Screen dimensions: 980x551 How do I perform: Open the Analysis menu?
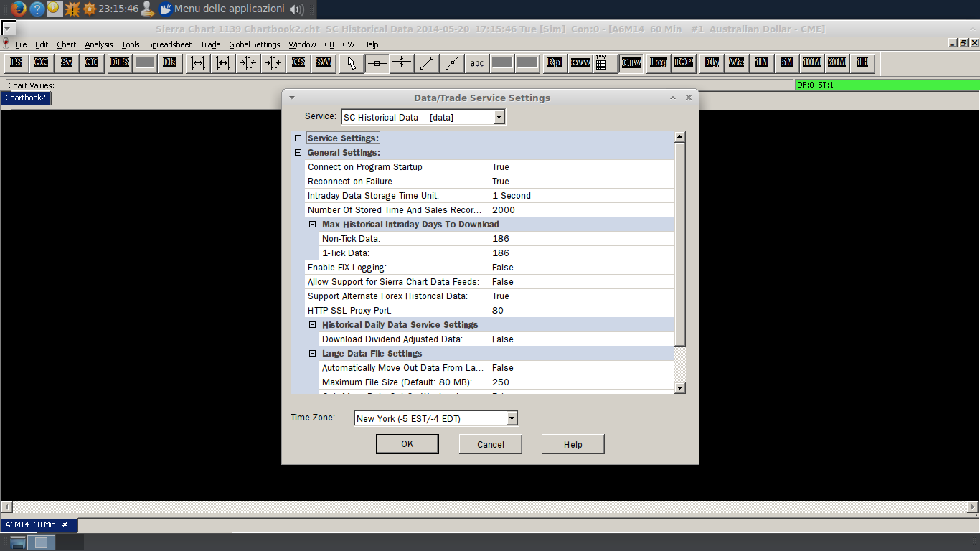98,44
